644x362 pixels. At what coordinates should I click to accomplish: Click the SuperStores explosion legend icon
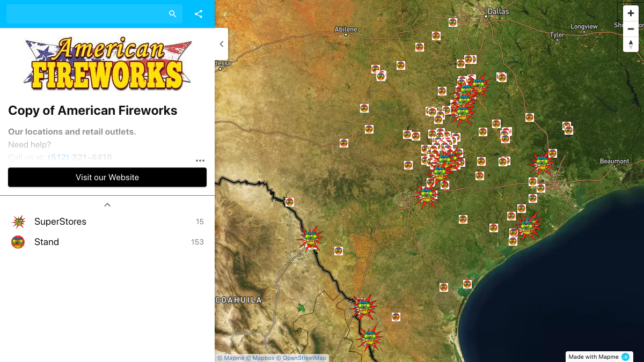coord(18,221)
